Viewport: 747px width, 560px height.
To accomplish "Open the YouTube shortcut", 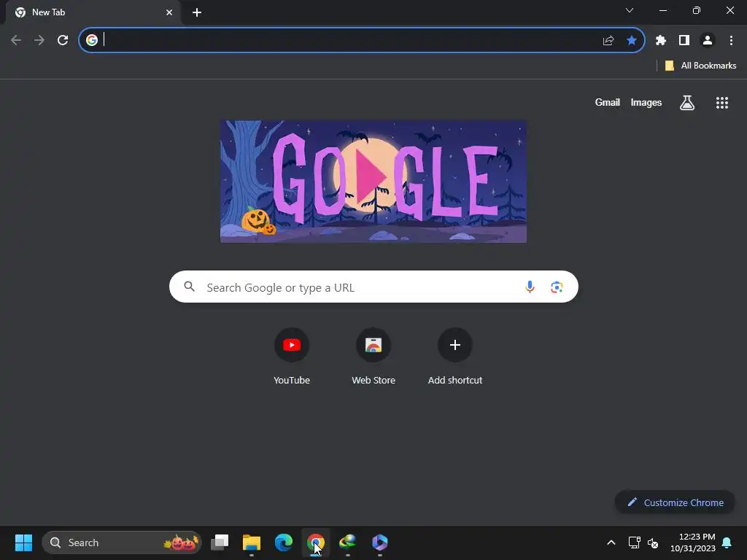I will tap(292, 356).
